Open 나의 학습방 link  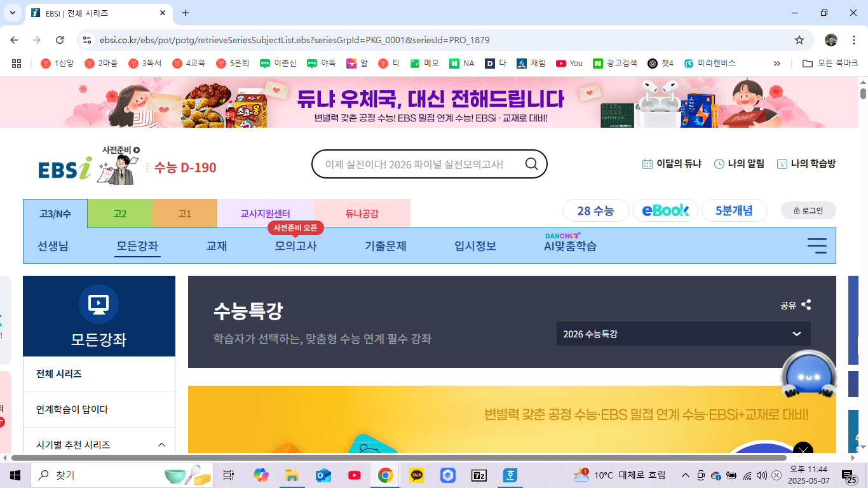click(x=806, y=164)
